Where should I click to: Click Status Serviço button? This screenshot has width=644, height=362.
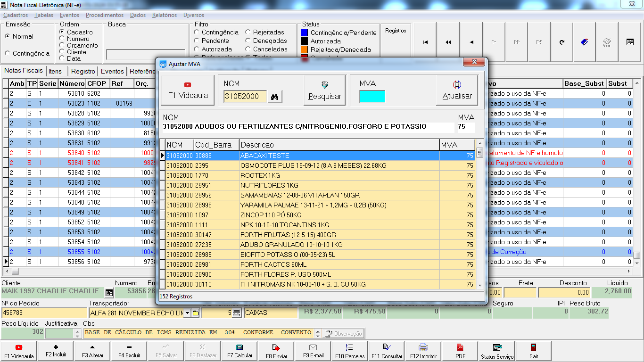pos(497,352)
